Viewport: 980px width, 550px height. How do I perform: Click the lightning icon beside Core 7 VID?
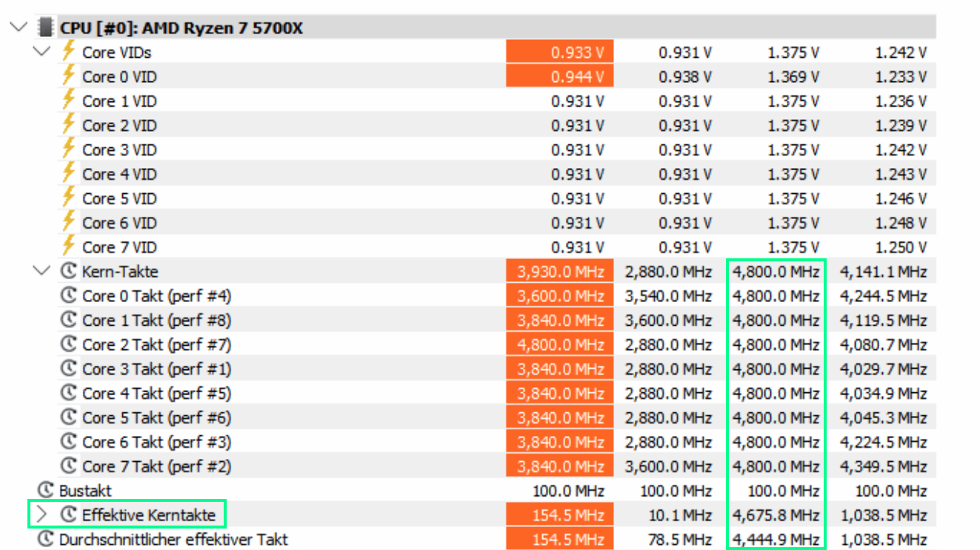[x=68, y=246]
